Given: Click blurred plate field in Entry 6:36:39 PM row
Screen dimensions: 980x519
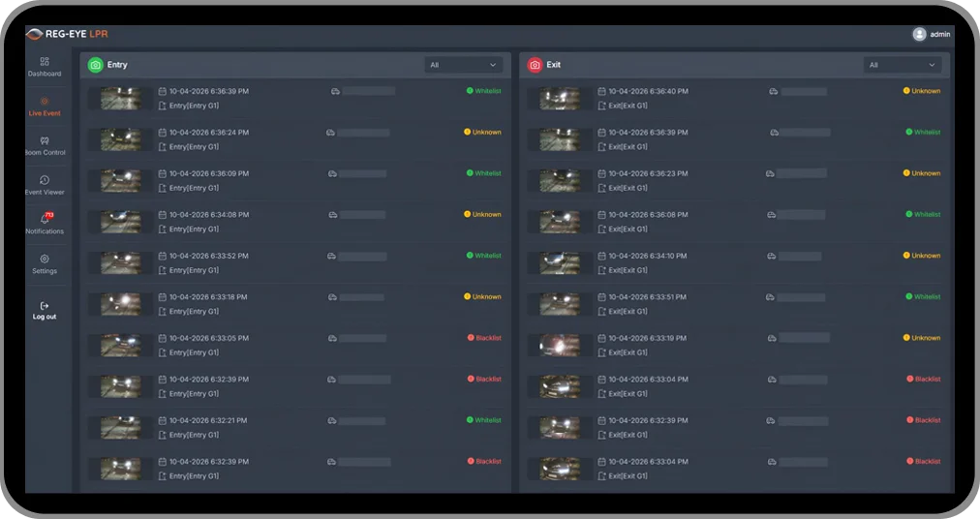Looking at the screenshot, I should pyautogui.click(x=369, y=91).
